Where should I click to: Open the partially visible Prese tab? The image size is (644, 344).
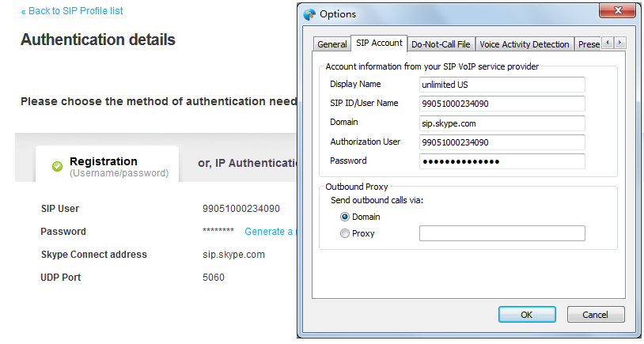click(589, 44)
